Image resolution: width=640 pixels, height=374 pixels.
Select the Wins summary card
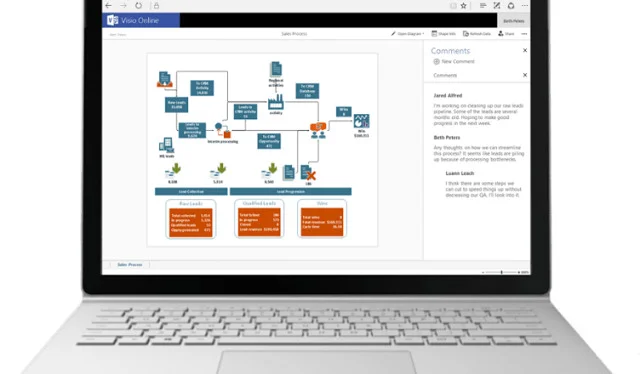pos(322,218)
